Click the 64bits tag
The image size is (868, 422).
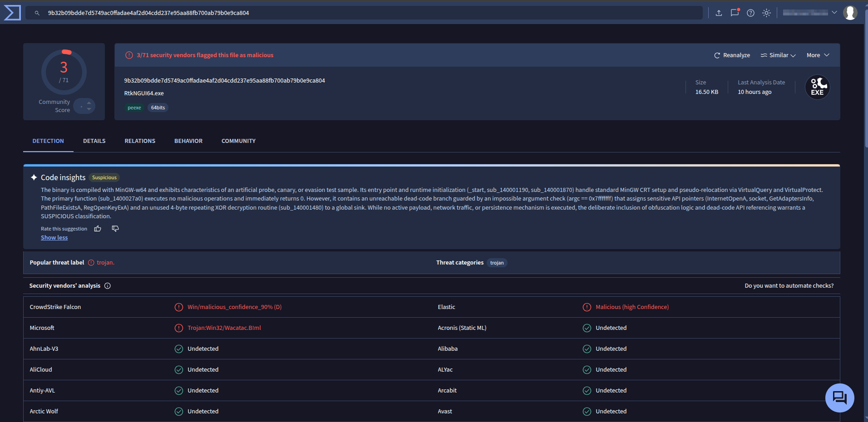click(x=158, y=108)
